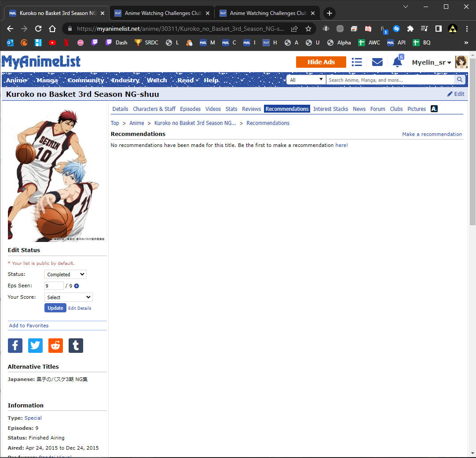Close the Kuroko no Basket tab

[x=103, y=13]
